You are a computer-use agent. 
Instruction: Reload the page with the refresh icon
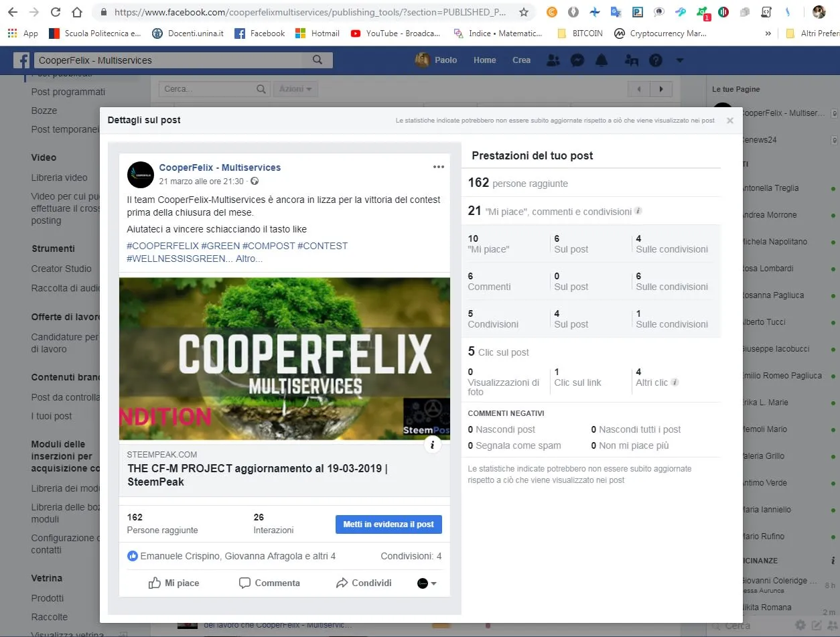[56, 12]
